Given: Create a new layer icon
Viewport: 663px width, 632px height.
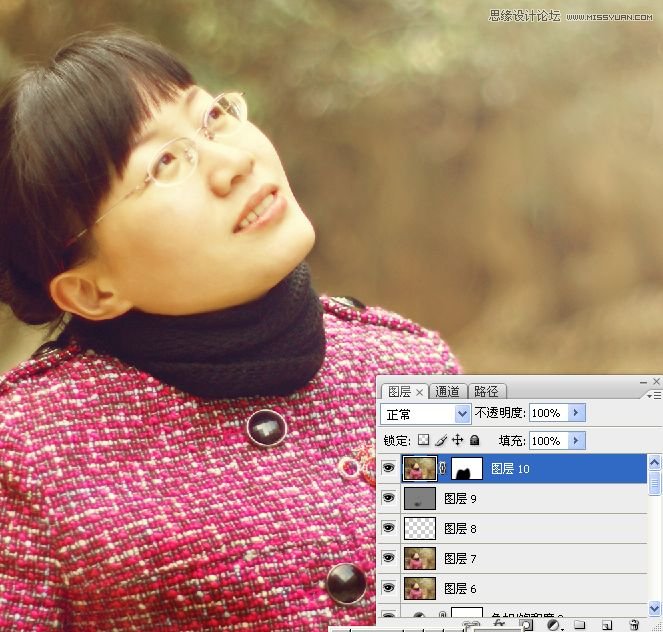Looking at the screenshot, I should [607, 625].
